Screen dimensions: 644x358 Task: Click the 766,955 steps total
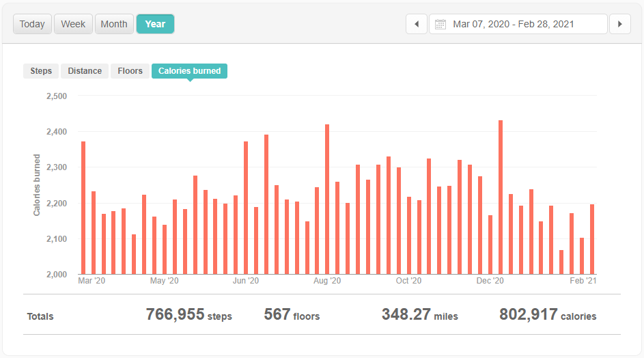(188, 315)
